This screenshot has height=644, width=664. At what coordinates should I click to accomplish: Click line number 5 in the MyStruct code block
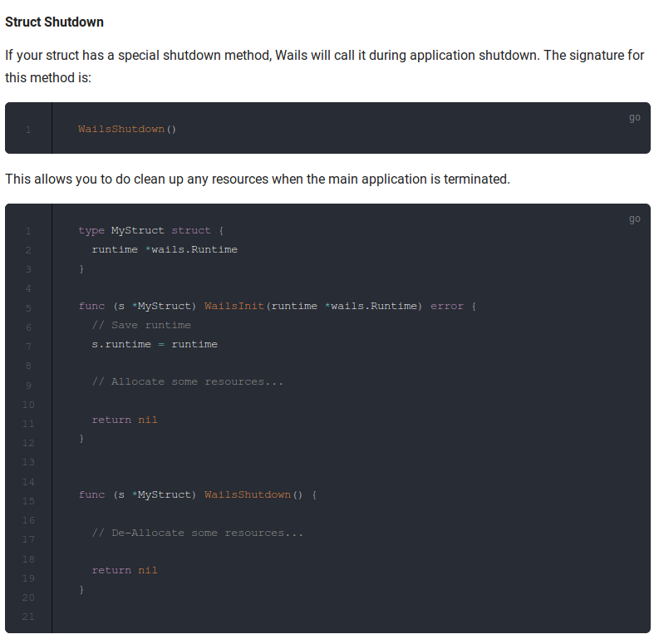(x=28, y=308)
